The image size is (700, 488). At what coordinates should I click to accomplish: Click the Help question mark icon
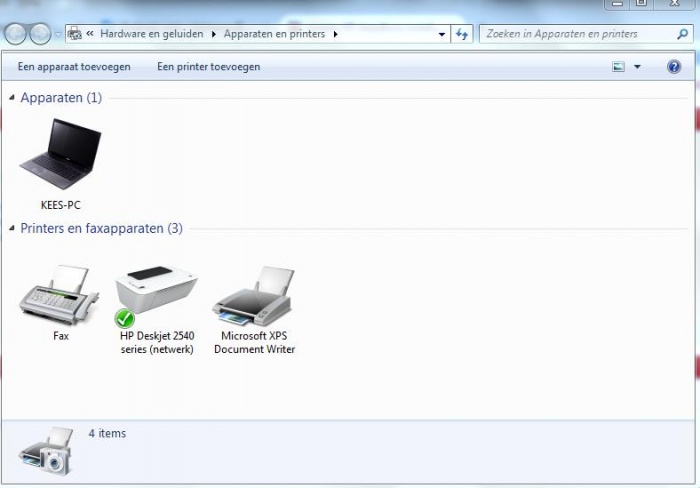[x=674, y=67]
